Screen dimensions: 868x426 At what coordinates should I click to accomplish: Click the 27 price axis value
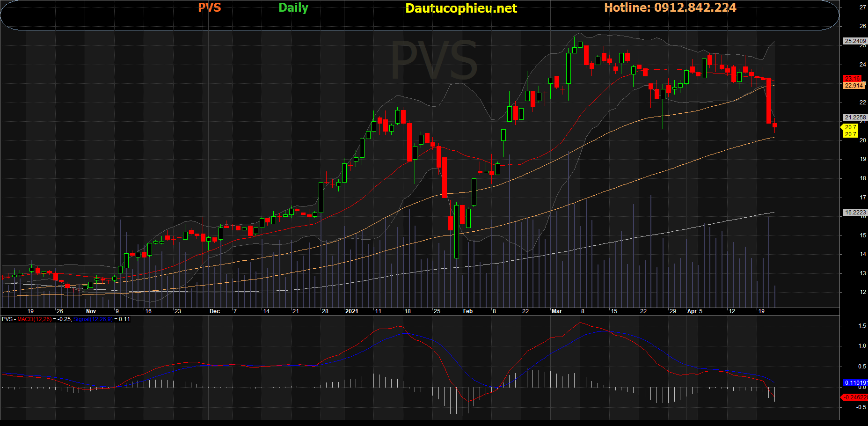pos(863,7)
